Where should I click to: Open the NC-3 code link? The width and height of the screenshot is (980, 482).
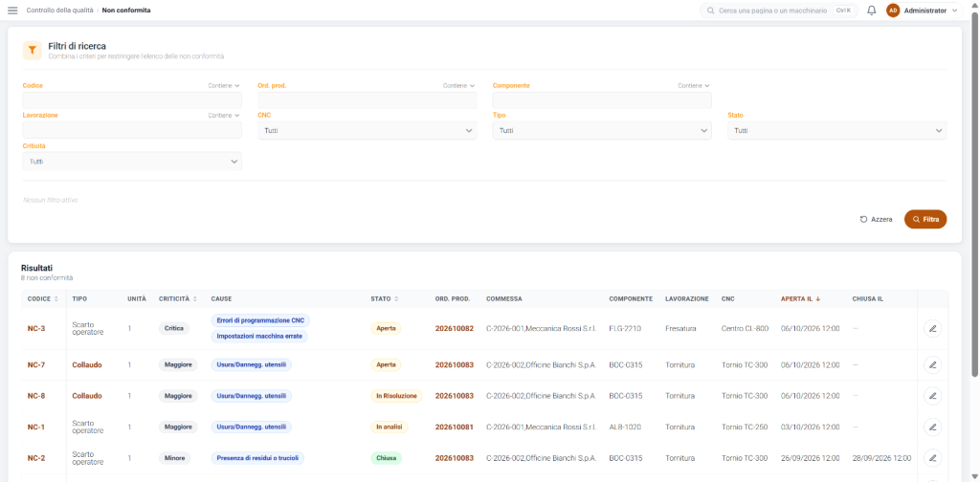click(35, 328)
